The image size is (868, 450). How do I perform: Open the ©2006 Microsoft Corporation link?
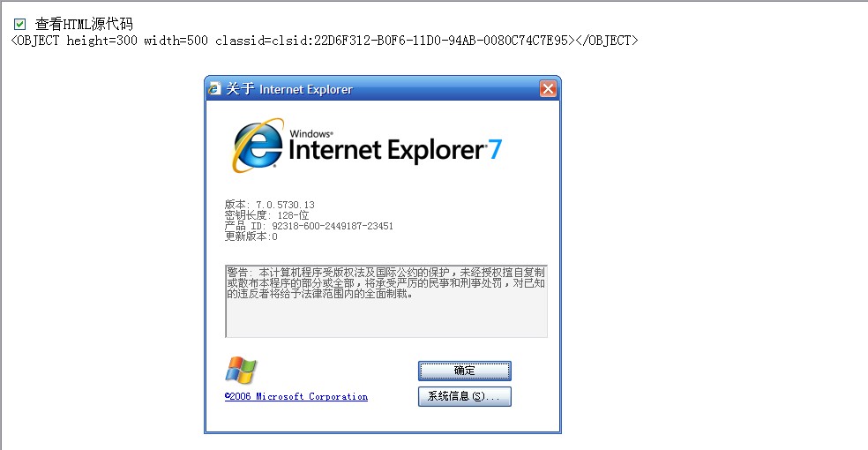[x=296, y=396]
